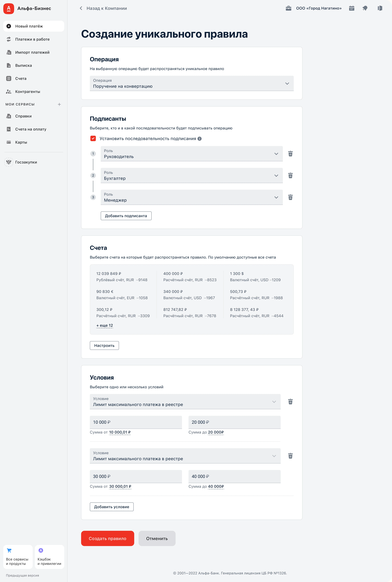Viewport: 392px width, 582px height.
Task: Click Добавить подписанта button
Action: click(x=126, y=216)
